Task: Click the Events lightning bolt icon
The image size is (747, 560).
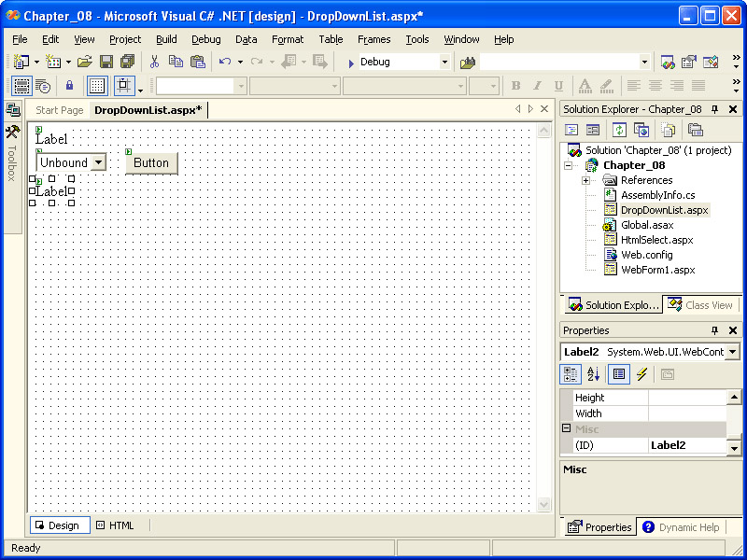Action: (641, 374)
